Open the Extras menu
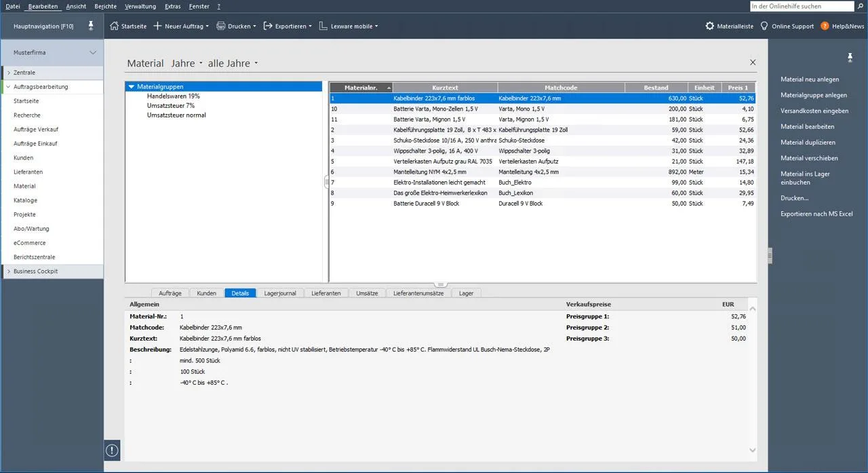 173,6
